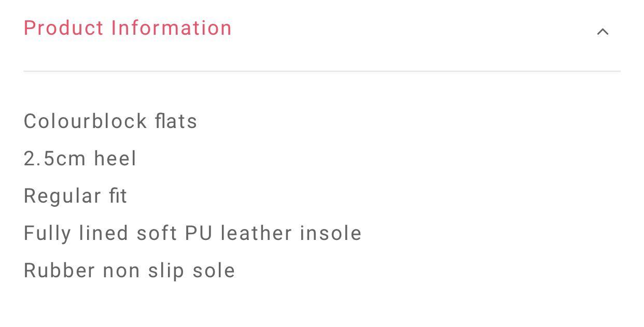Click the divider below the heading
Viewport: 644px width, 327px height.
click(321, 70)
